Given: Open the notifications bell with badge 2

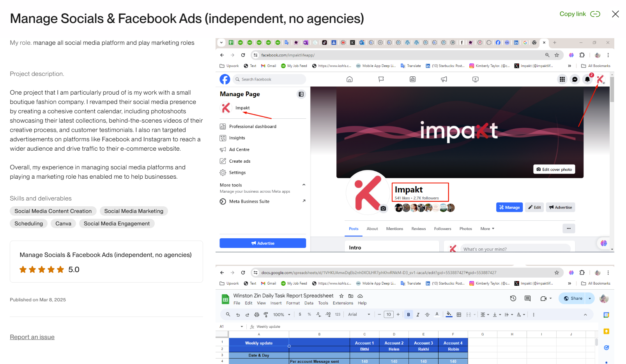Looking at the screenshot, I should pyautogui.click(x=588, y=79).
